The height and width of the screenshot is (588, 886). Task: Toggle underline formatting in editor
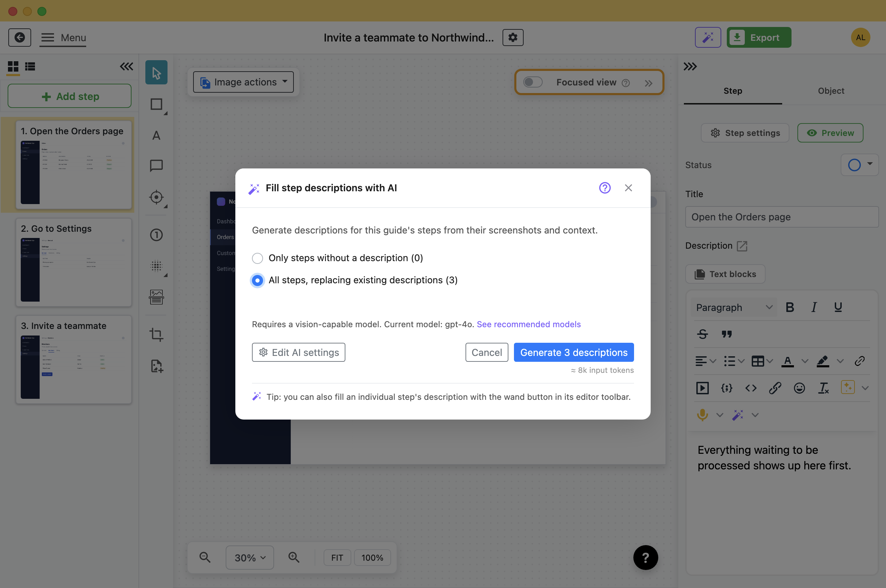[838, 307]
